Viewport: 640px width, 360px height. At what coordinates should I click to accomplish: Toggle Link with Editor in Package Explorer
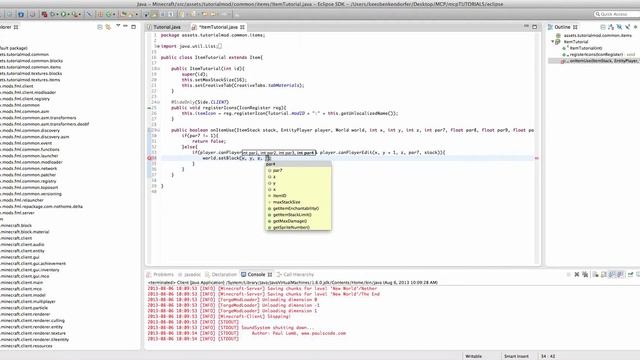(108, 27)
